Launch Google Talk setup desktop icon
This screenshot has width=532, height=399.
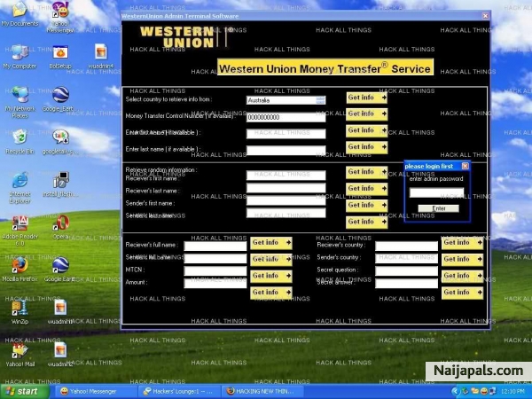[x=60, y=142]
